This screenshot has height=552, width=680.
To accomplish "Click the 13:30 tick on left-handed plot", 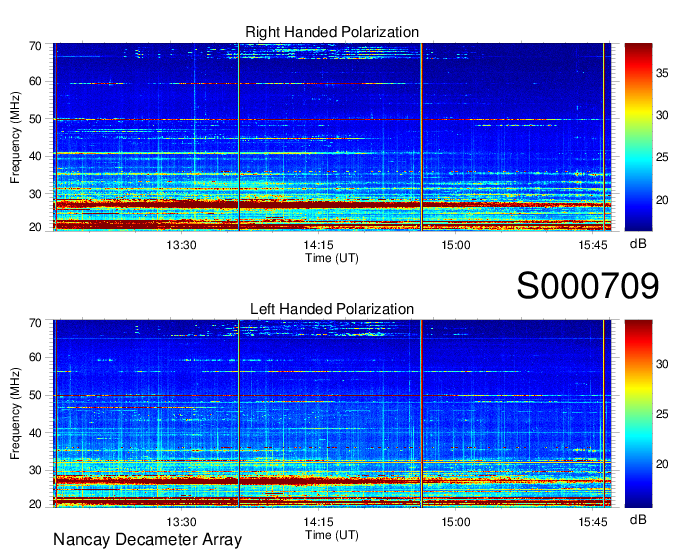I will coord(181,522).
